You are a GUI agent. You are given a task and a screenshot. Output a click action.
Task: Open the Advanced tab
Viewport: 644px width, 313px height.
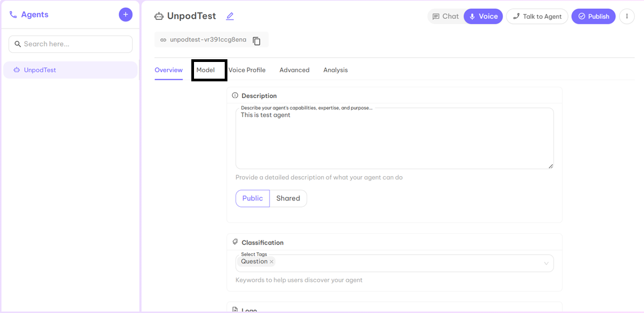(x=294, y=70)
